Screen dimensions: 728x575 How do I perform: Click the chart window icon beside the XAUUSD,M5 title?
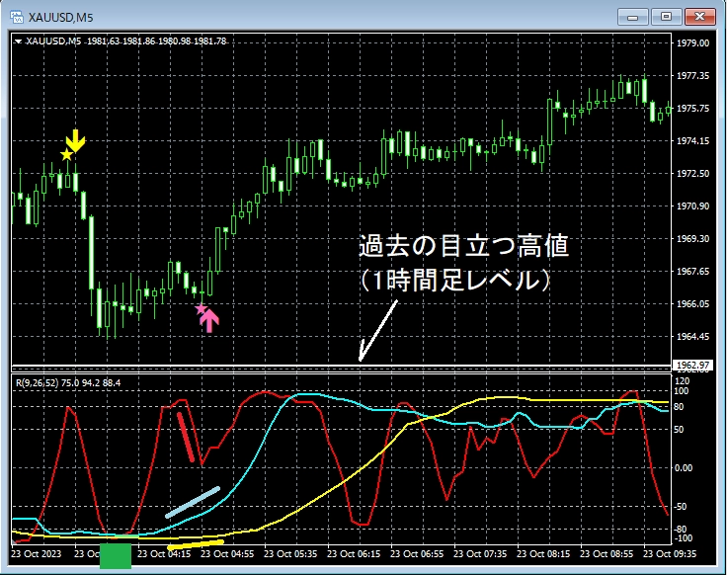click(x=17, y=17)
